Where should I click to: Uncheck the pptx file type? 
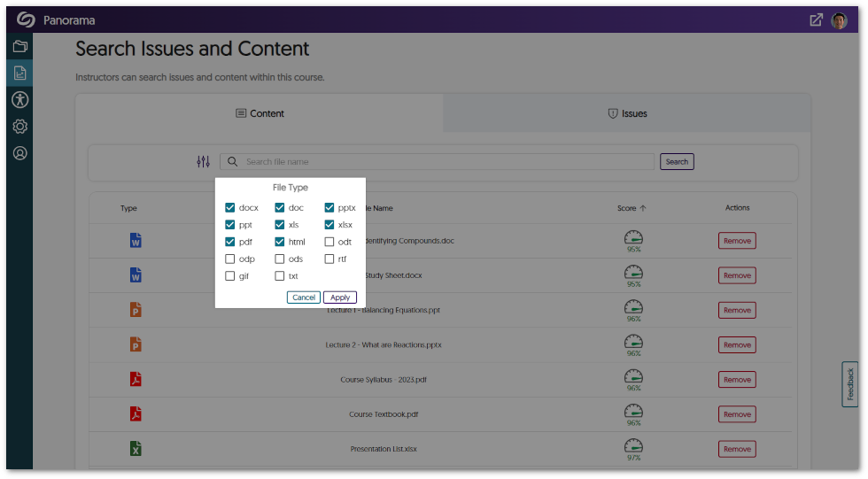(x=329, y=207)
